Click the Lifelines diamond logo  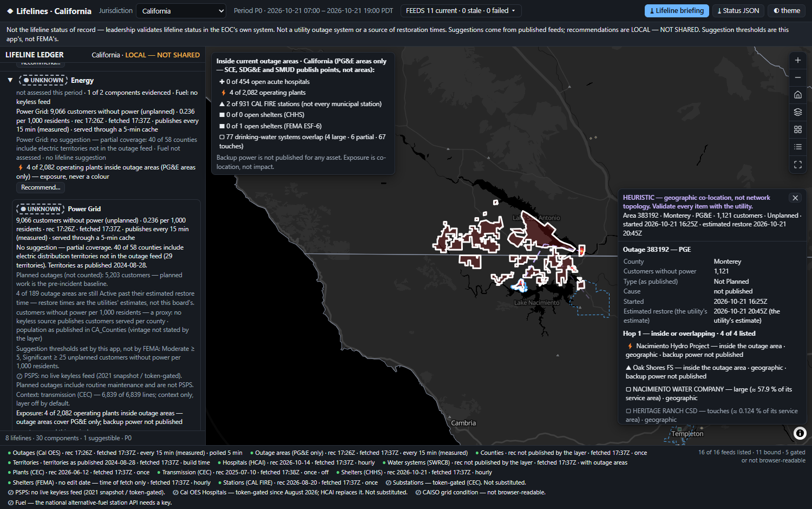pos(10,11)
